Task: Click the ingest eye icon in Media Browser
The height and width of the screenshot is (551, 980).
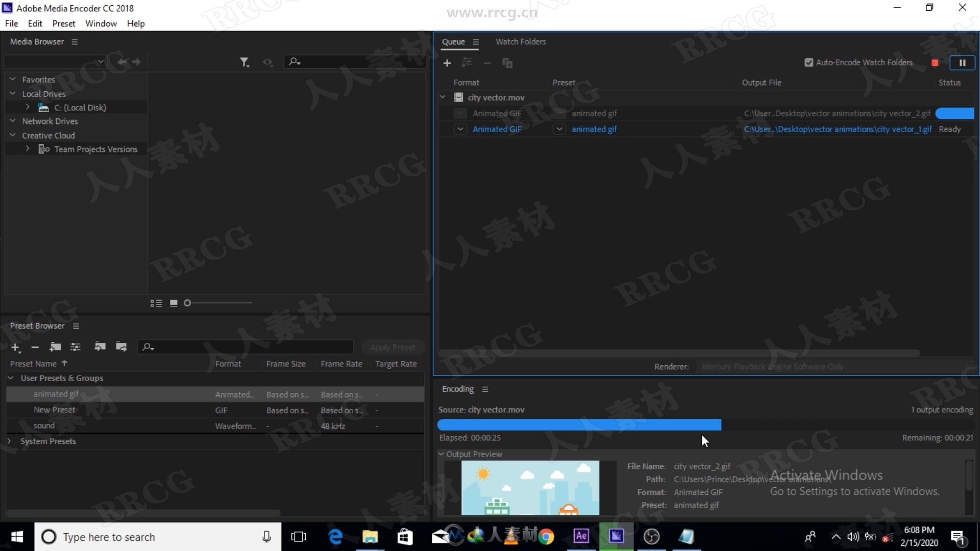Action: (267, 62)
